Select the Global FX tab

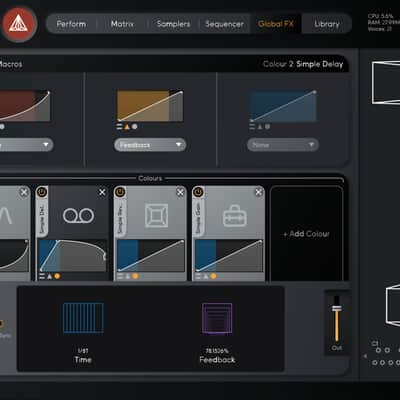coord(276,24)
